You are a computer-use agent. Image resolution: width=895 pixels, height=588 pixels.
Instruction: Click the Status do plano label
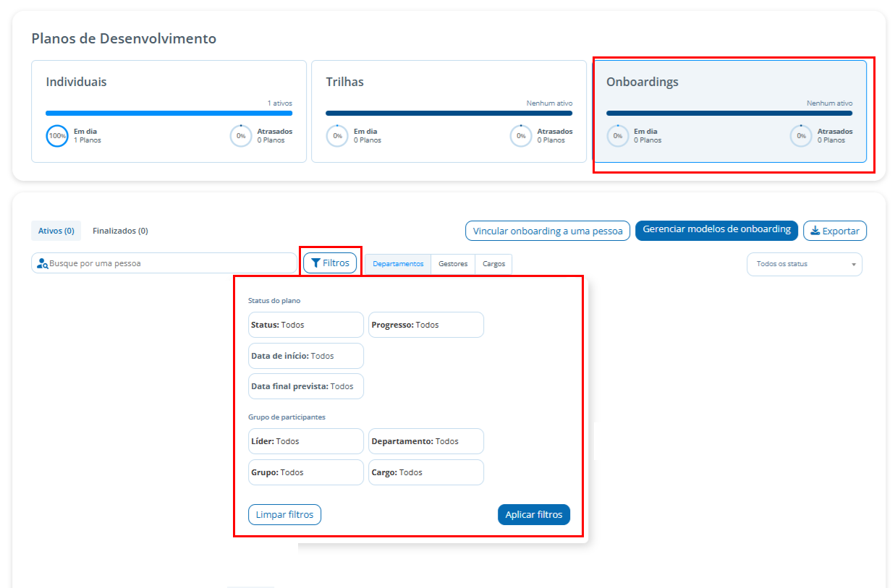coord(274,300)
